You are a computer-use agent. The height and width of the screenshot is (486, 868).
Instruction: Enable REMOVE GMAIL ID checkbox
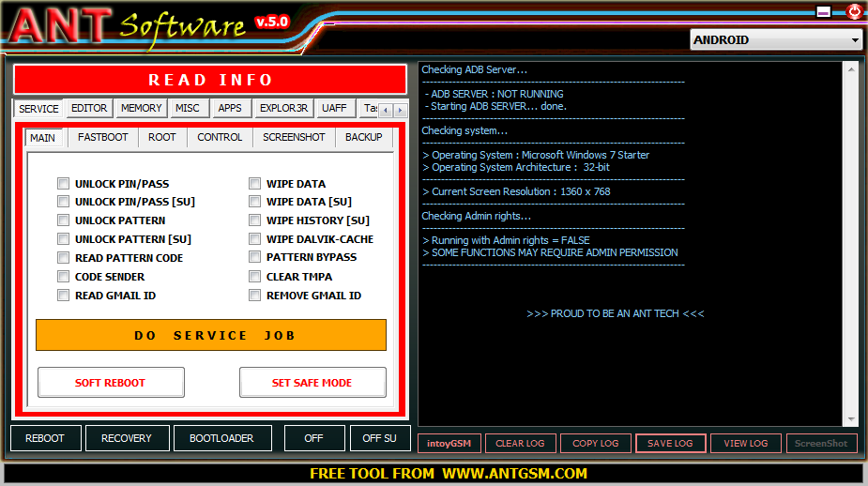pyautogui.click(x=254, y=296)
